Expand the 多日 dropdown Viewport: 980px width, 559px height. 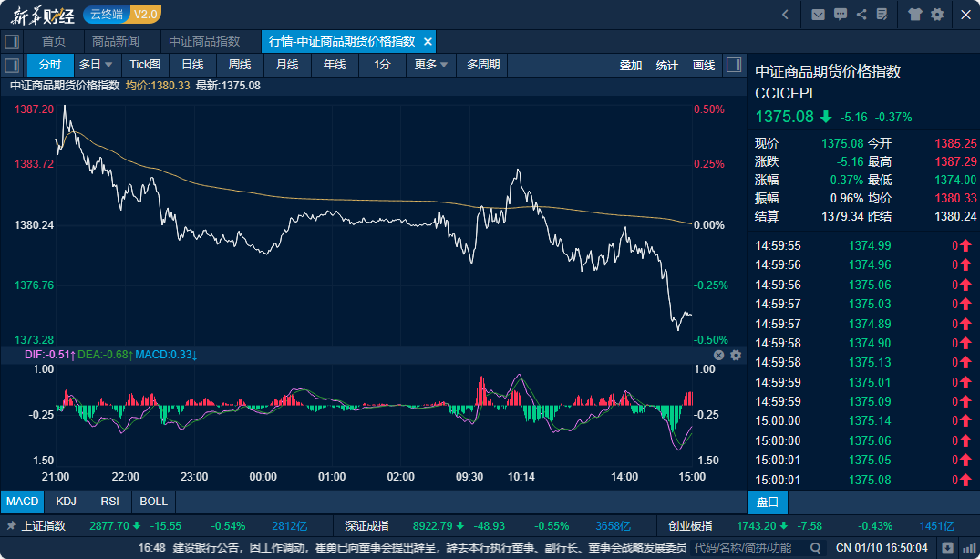click(x=95, y=65)
